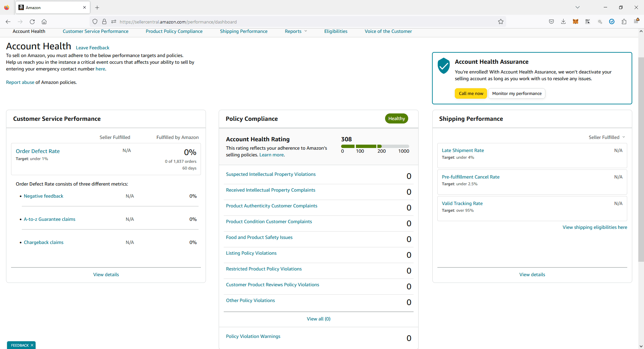Click the Call me now button
Screen dimensions: 644x349
tap(471, 94)
